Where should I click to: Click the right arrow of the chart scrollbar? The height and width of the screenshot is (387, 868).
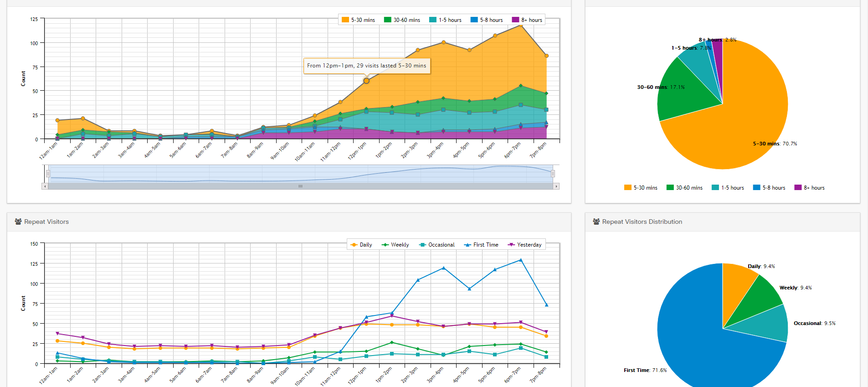coord(556,186)
